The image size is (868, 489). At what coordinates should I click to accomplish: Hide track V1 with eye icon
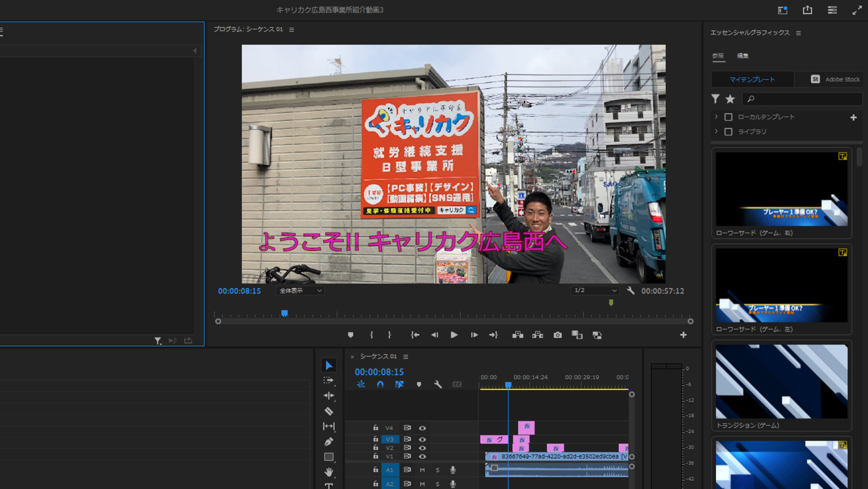(x=422, y=457)
